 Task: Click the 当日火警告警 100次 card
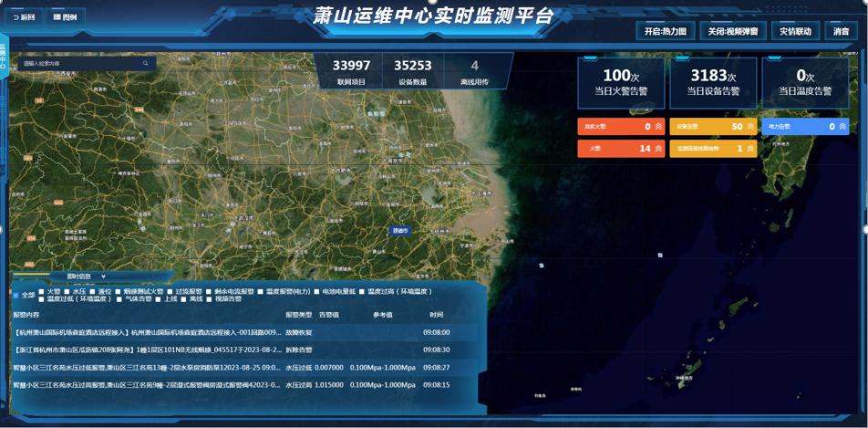621,83
